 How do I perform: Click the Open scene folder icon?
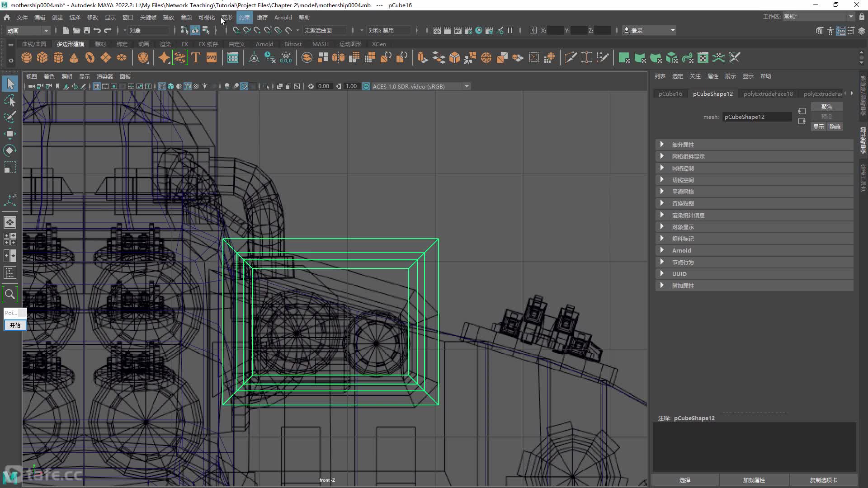(x=76, y=30)
